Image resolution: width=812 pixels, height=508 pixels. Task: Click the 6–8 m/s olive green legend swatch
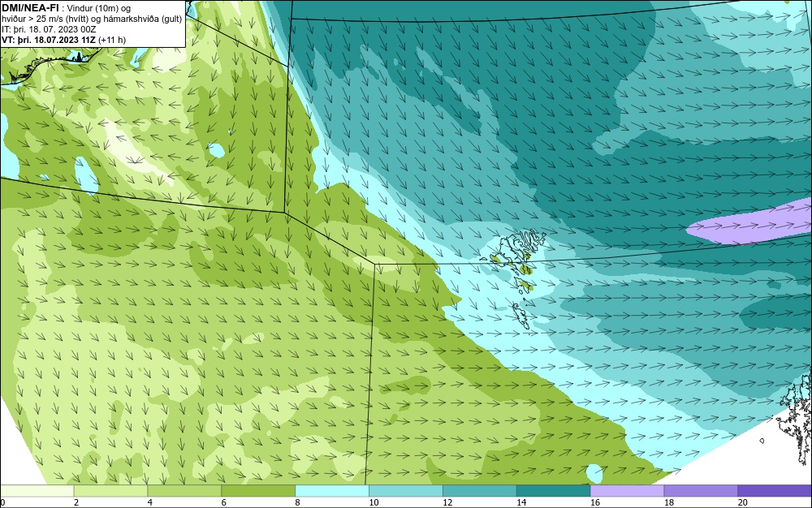click(258, 491)
